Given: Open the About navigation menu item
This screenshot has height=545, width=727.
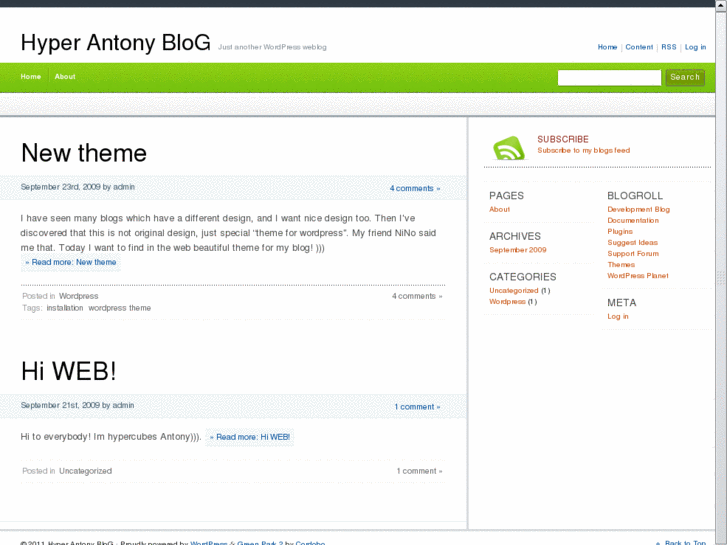Looking at the screenshot, I should pos(65,77).
